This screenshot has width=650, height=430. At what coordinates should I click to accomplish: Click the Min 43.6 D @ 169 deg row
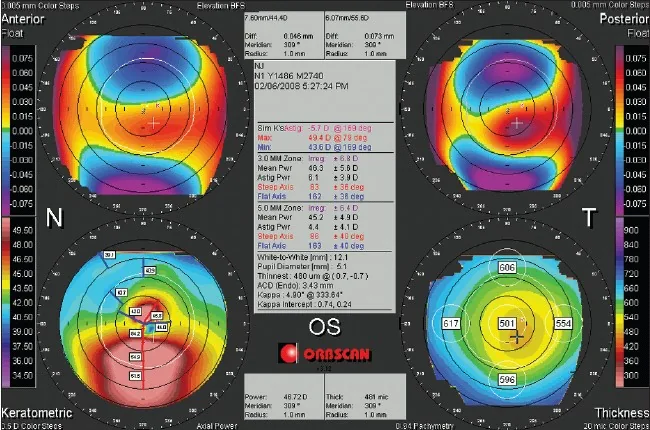coord(315,147)
